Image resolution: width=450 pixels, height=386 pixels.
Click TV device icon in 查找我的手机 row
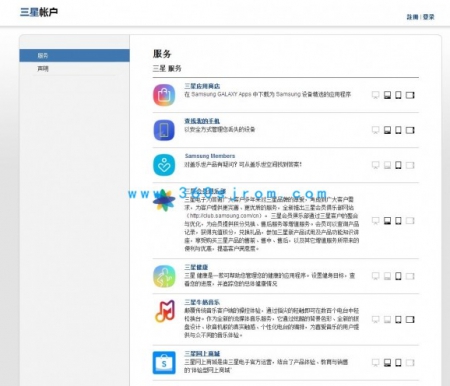[376, 130]
